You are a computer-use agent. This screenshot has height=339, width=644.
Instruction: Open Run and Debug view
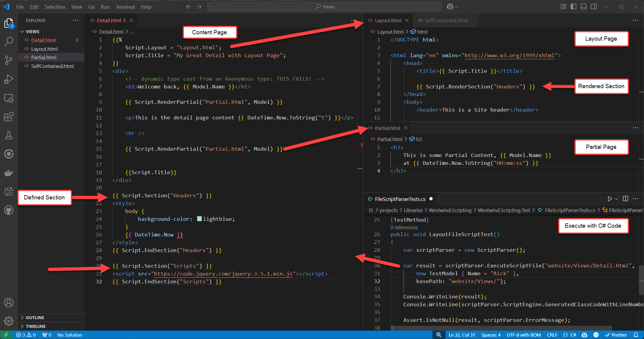[9, 79]
